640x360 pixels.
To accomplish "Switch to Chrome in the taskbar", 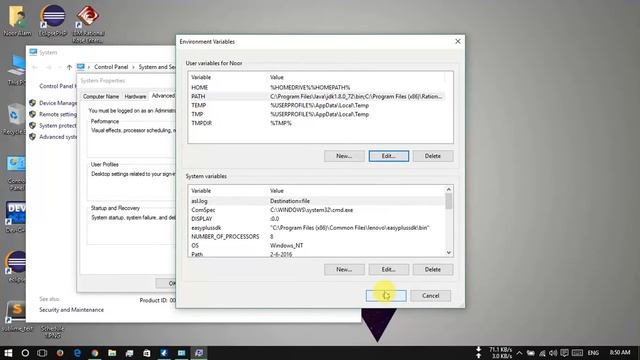I will point(95,353).
